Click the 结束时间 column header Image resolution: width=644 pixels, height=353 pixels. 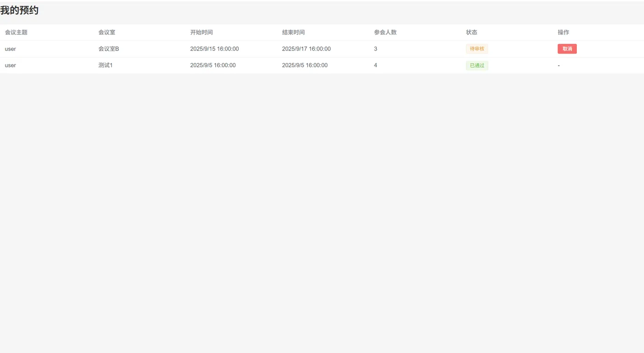coord(293,32)
